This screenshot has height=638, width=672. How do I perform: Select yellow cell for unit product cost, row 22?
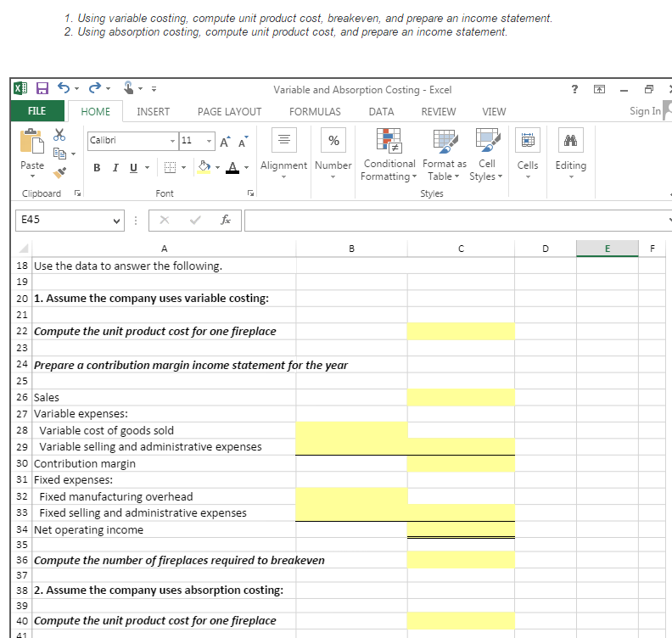[460, 331]
